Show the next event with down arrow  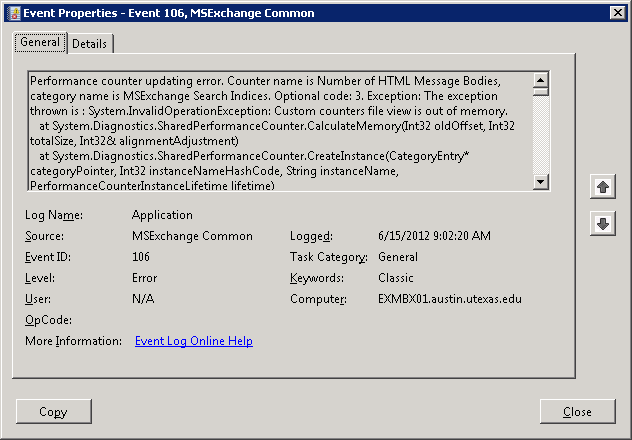[602, 224]
